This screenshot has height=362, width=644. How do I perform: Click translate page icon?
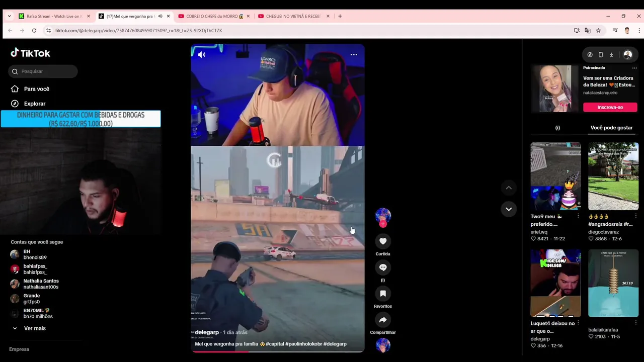click(x=587, y=31)
